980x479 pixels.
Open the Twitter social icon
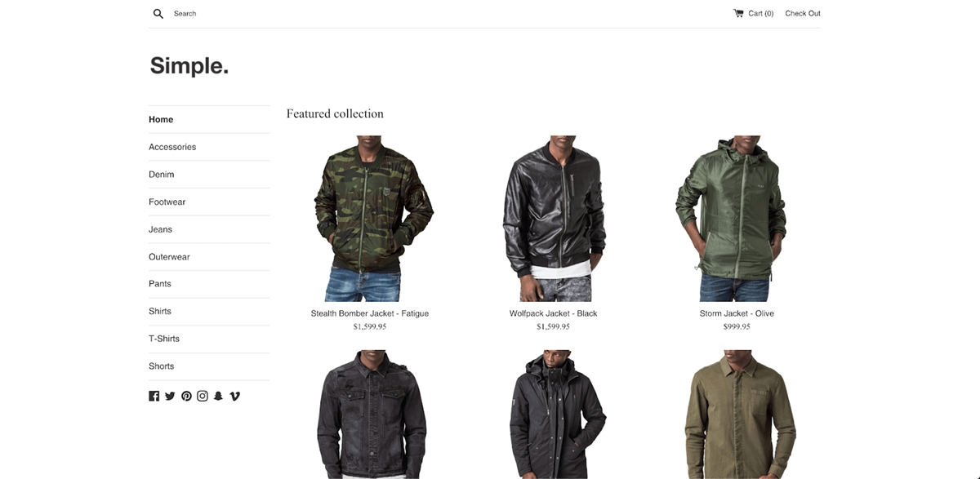point(170,396)
